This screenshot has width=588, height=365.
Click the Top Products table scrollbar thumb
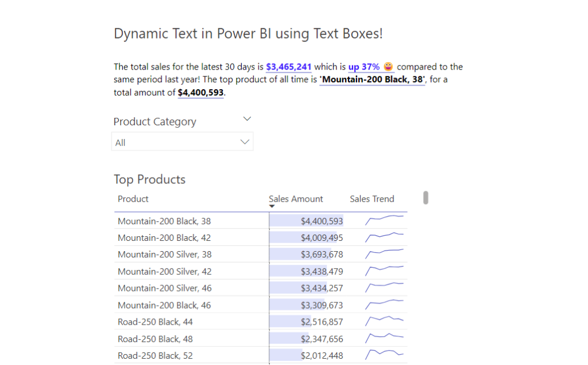click(425, 198)
